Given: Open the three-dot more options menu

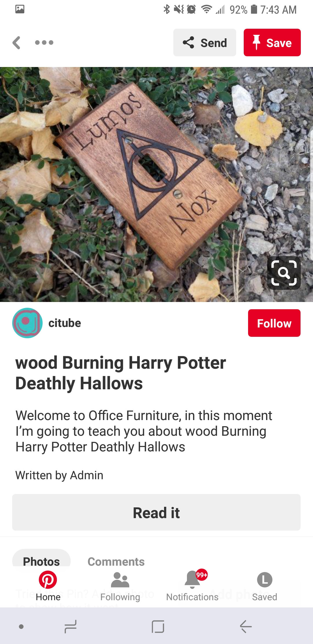Looking at the screenshot, I should [44, 43].
